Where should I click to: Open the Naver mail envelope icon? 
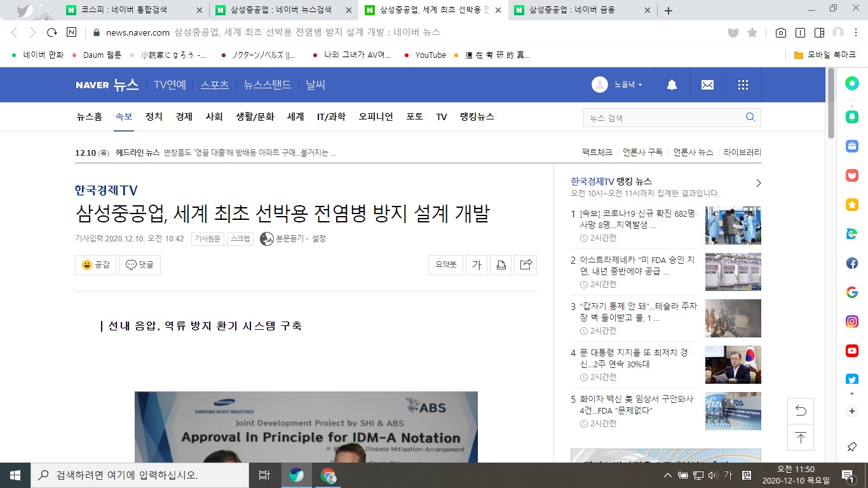click(x=707, y=85)
